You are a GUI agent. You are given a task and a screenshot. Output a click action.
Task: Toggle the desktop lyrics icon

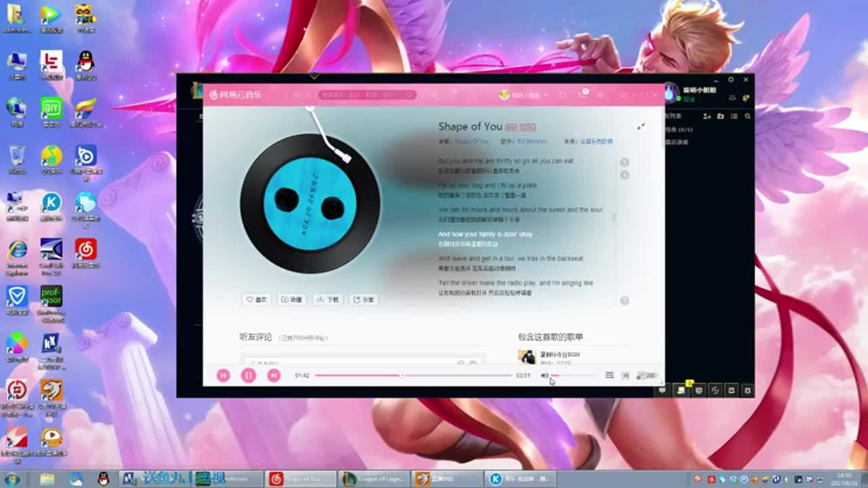625,375
